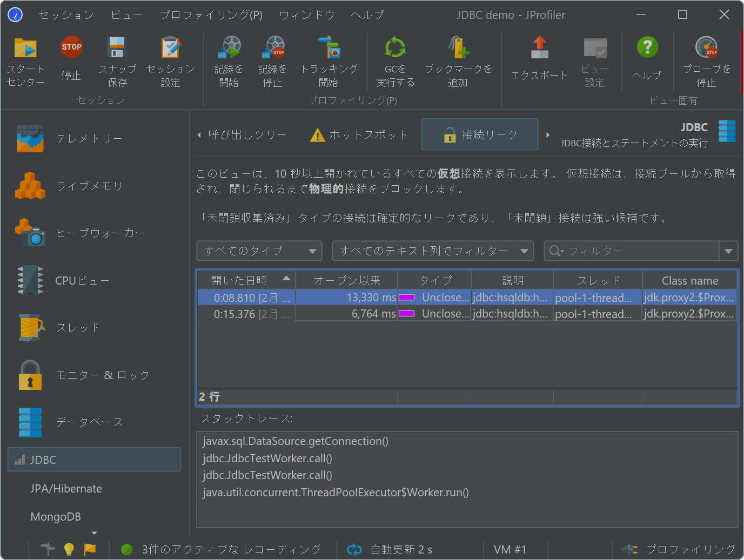This screenshot has width=744, height=560.
Task: Click the JProfiler logo in title bar
Action: tap(15, 15)
